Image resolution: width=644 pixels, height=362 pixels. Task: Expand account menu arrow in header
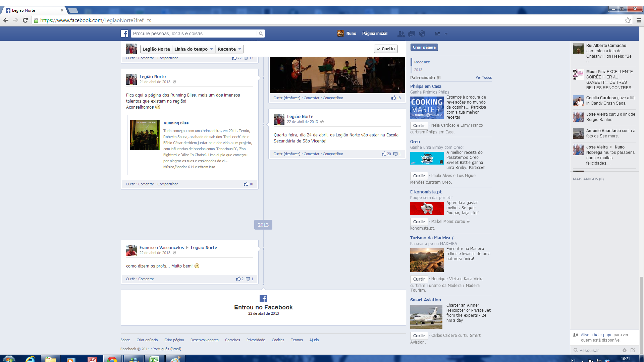pyautogui.click(x=446, y=34)
